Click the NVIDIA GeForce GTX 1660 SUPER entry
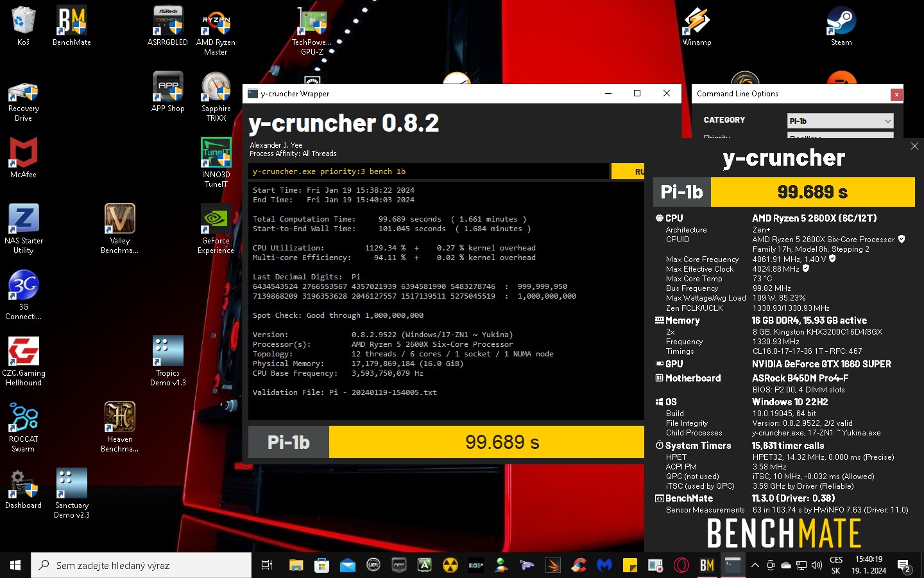This screenshot has height=578, width=924. coord(821,364)
